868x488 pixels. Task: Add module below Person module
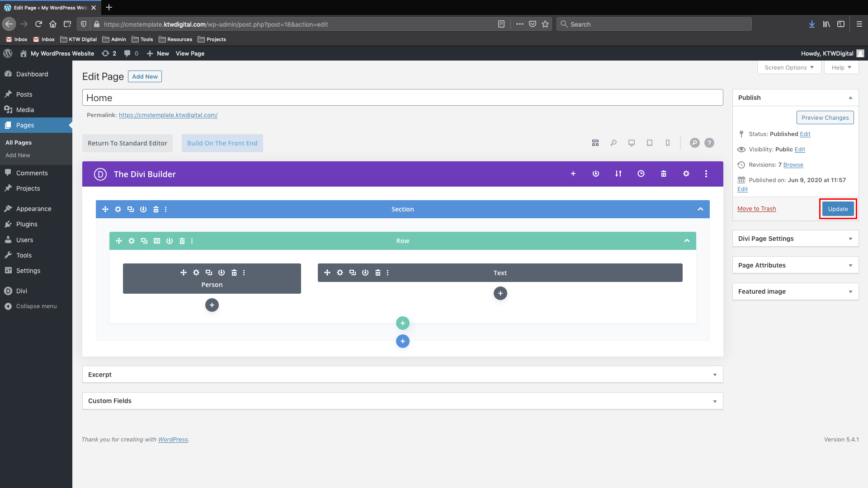point(212,305)
